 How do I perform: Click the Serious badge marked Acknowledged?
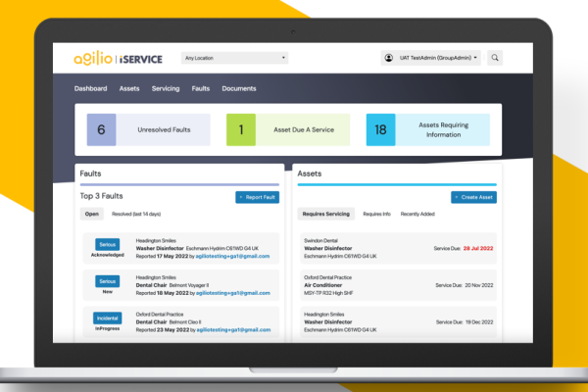[x=107, y=245]
